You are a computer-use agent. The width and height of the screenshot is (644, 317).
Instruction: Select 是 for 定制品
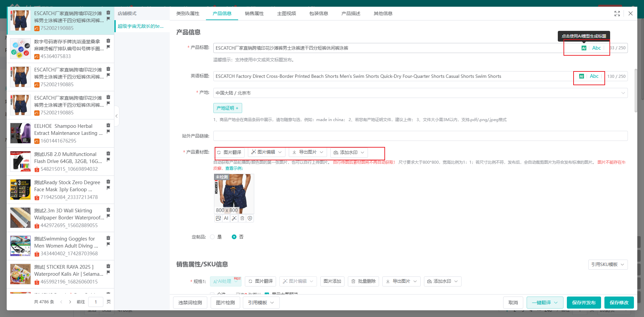point(212,237)
